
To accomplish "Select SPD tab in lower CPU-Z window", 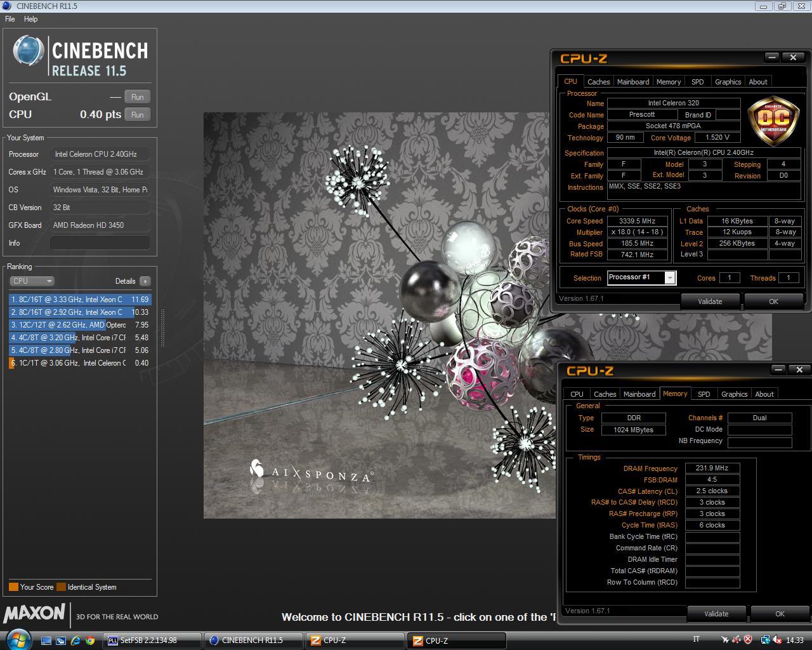I will point(704,394).
